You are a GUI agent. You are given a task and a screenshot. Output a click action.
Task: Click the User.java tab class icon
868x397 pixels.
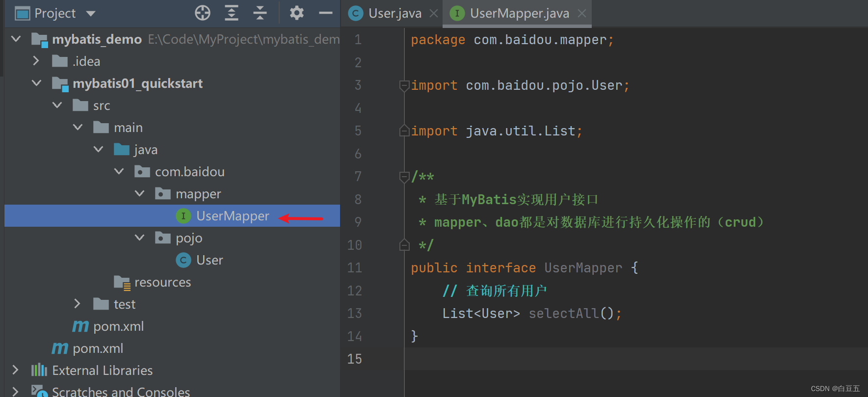(356, 13)
